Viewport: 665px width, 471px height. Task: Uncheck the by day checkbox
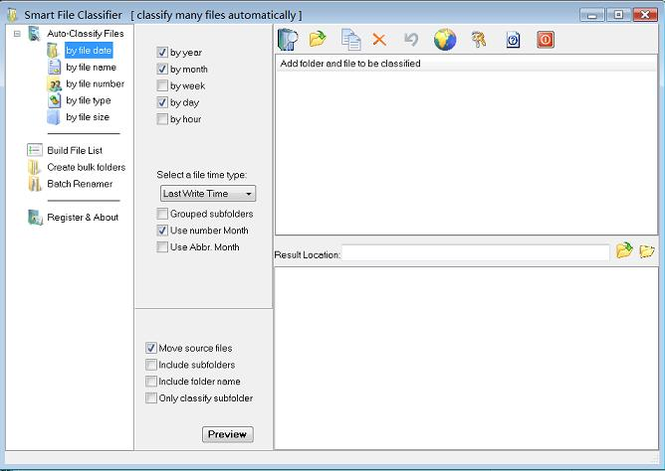pos(162,102)
